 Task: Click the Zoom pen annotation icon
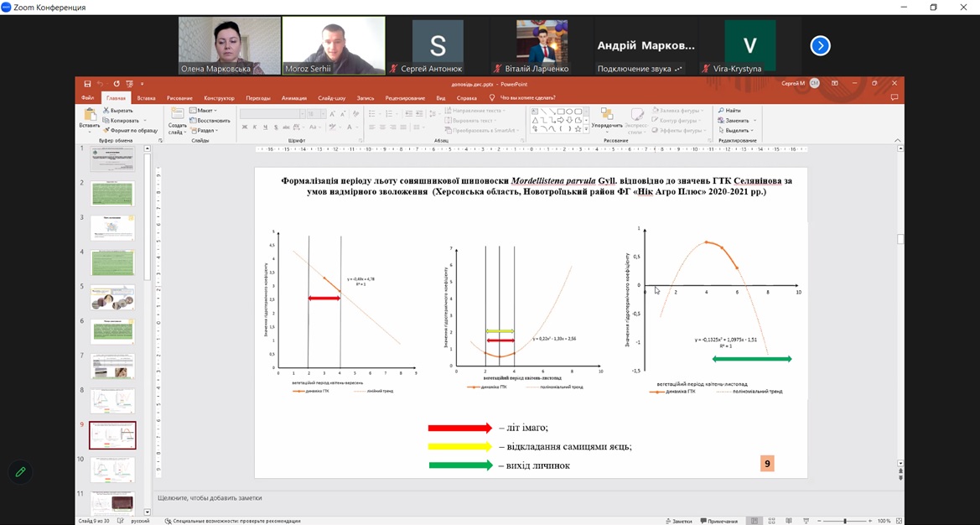click(21, 472)
